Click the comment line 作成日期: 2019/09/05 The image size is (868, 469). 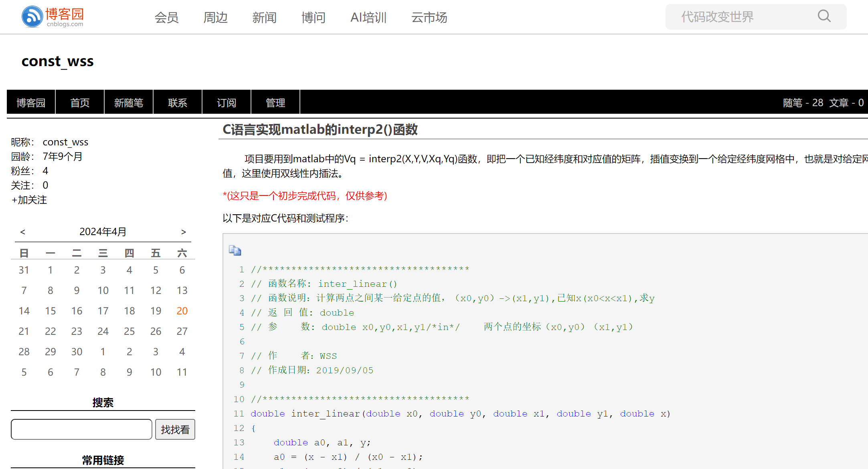[x=312, y=370]
